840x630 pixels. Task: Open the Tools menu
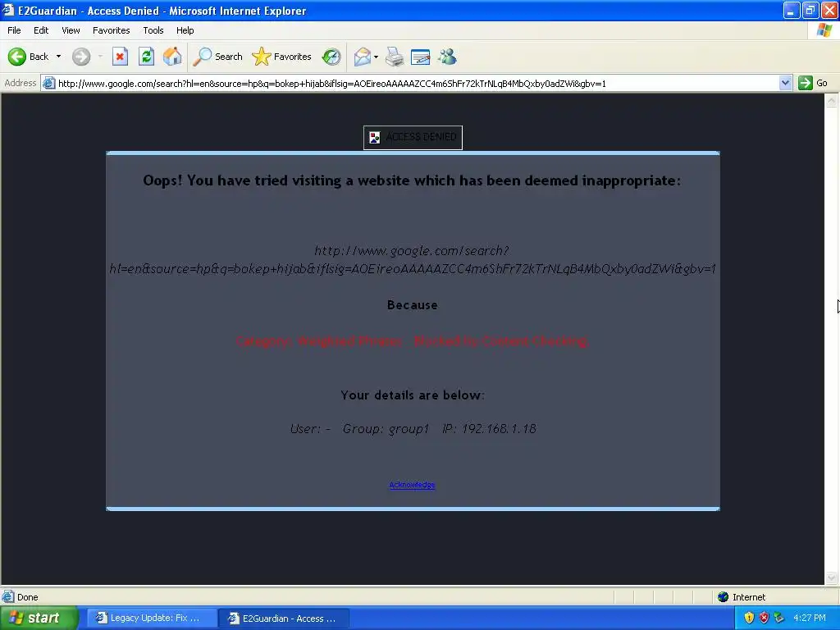click(153, 30)
